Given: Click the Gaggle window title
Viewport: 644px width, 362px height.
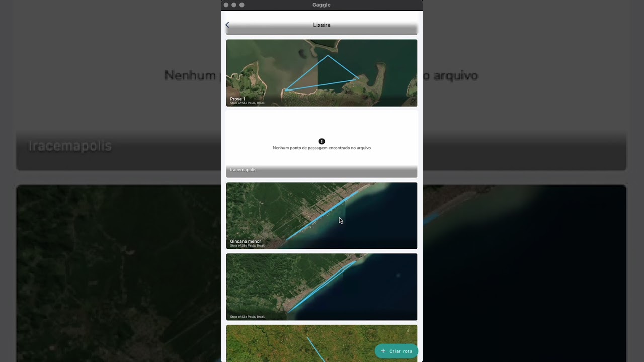Looking at the screenshot, I should click(x=321, y=5).
